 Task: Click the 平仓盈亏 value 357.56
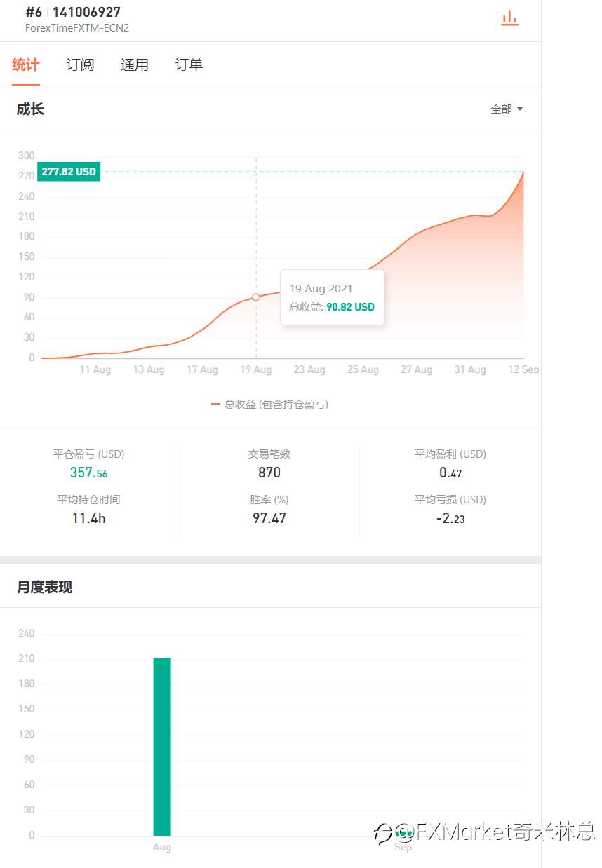pos(88,473)
